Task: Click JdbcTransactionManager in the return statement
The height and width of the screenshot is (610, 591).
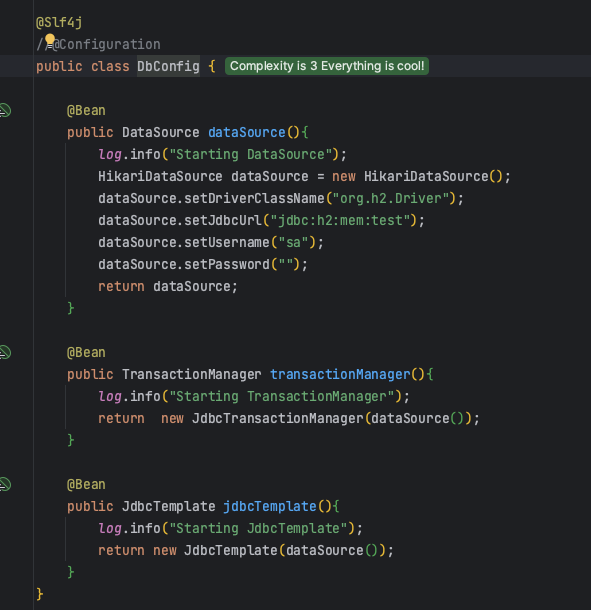Action: [x=277, y=419]
